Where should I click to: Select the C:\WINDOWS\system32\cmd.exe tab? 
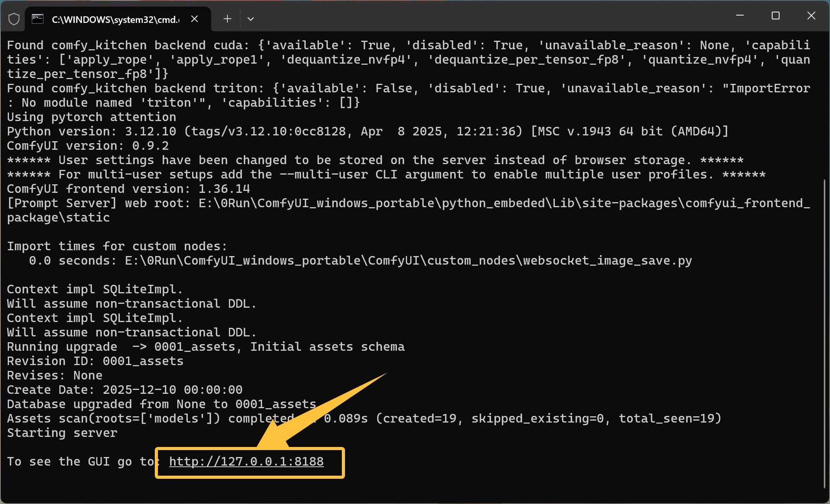115,19
